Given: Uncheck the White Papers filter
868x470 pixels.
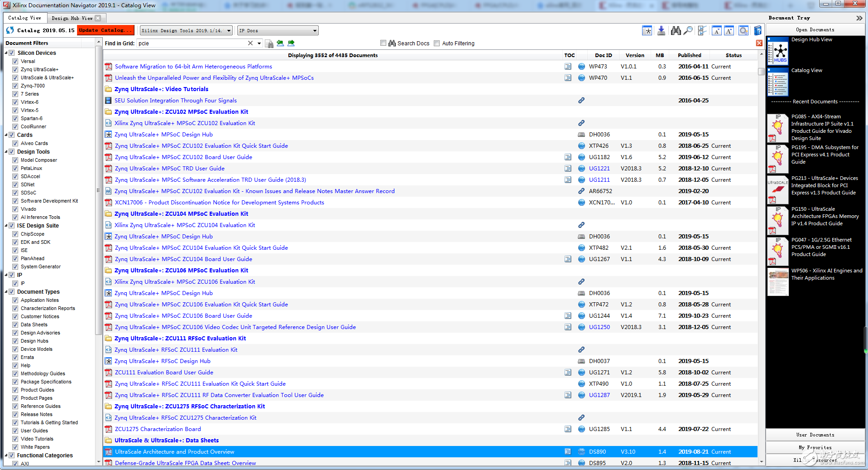Looking at the screenshot, I should pos(15,447).
